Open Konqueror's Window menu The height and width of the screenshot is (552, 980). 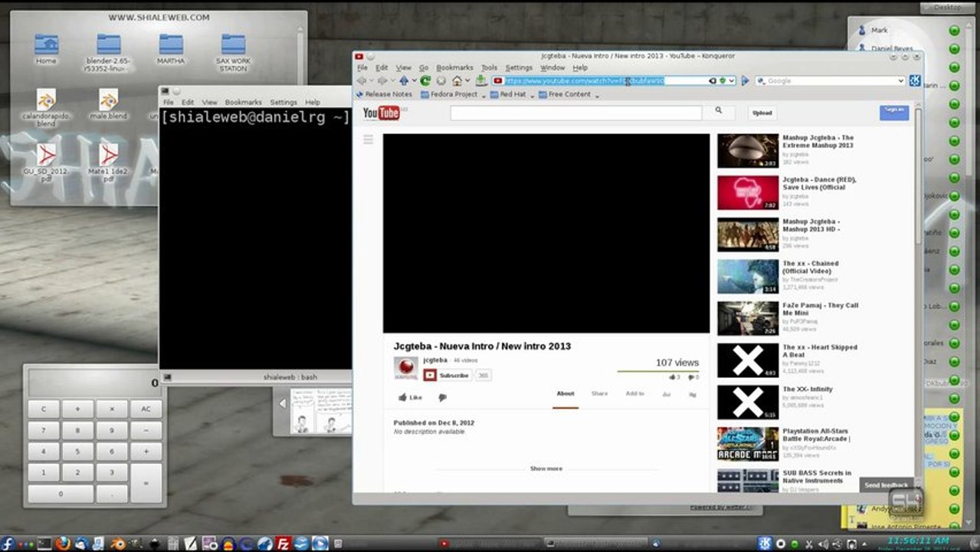pyautogui.click(x=552, y=67)
